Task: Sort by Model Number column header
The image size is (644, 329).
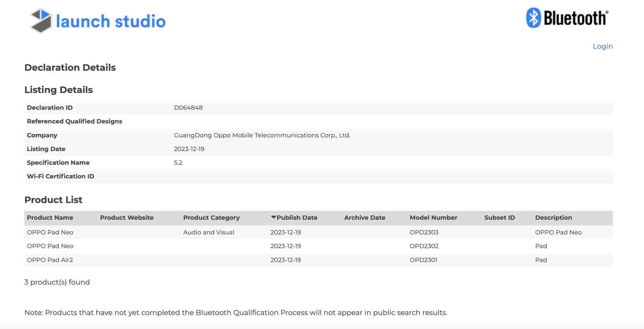Action: [433, 217]
